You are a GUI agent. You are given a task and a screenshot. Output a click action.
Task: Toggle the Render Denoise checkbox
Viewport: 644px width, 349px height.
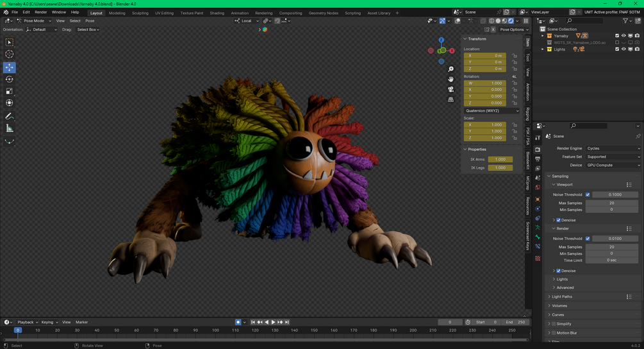(x=558, y=271)
